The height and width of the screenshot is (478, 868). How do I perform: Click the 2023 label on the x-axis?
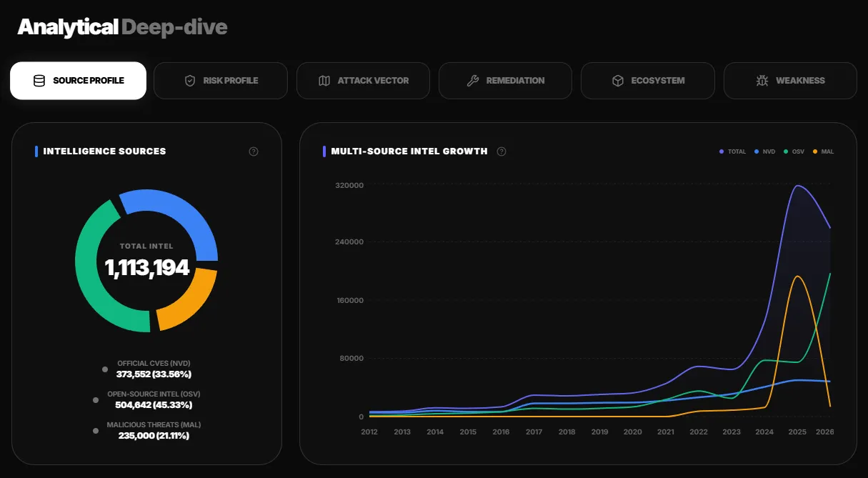(732, 432)
